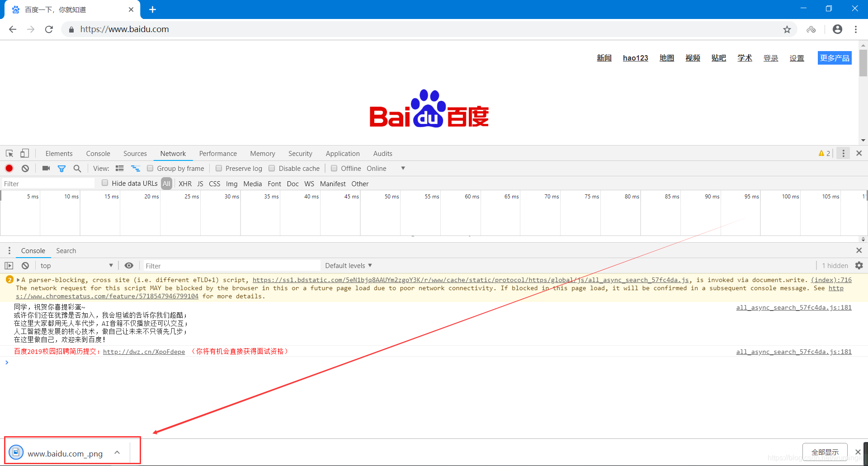Click the 新闻 navigation link
This screenshot has height=466, width=868.
604,58
